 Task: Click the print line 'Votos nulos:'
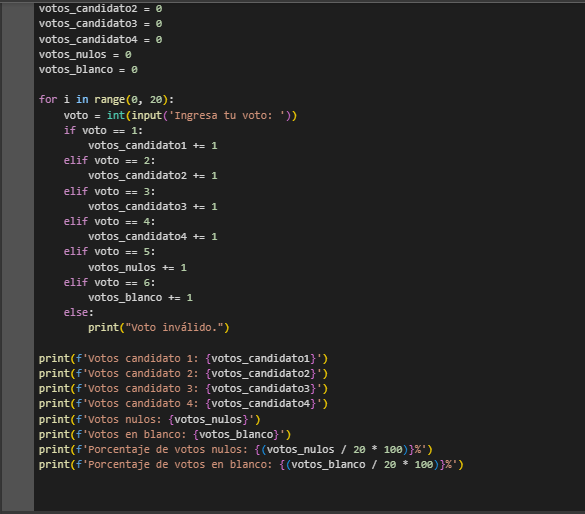coord(150,420)
